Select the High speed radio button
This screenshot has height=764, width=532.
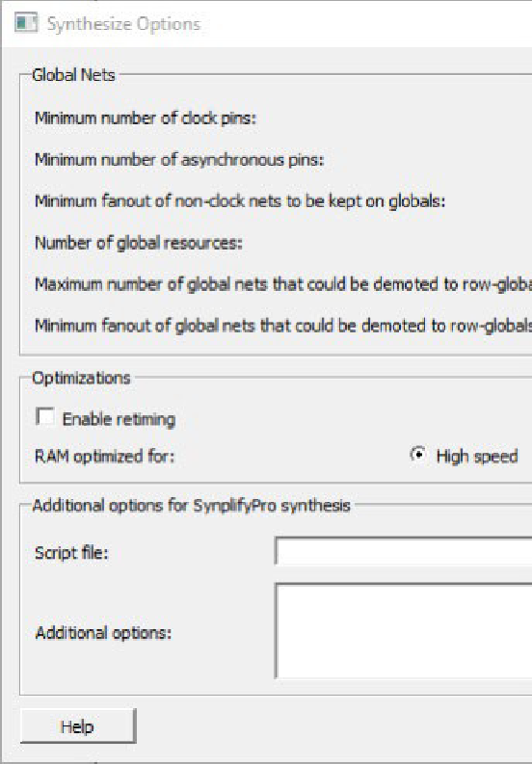(x=418, y=455)
